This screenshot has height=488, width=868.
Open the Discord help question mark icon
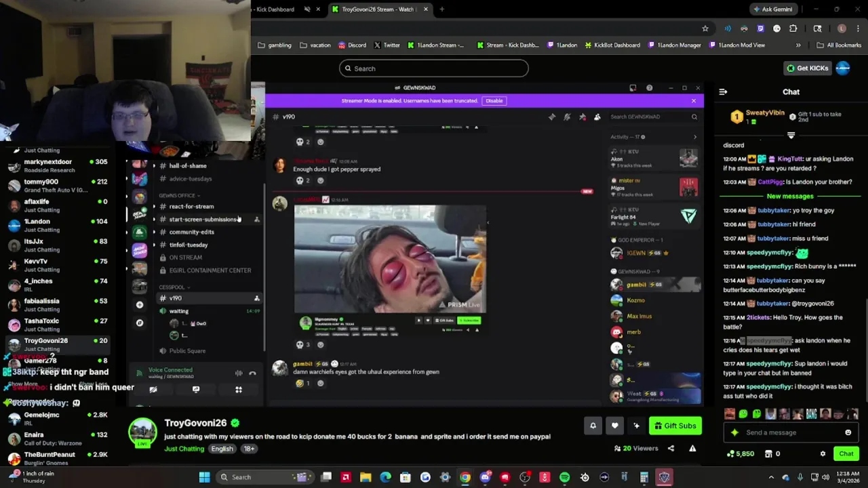[649, 87]
